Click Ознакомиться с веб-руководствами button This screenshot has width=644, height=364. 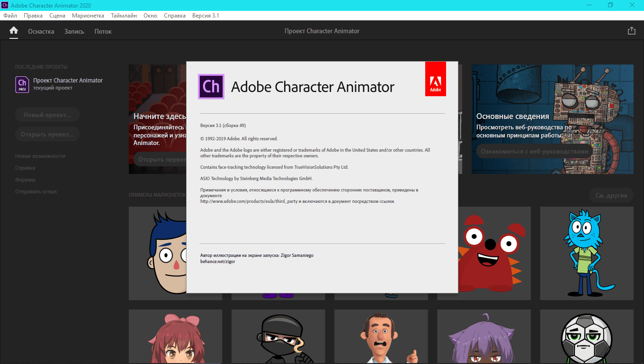[534, 152]
